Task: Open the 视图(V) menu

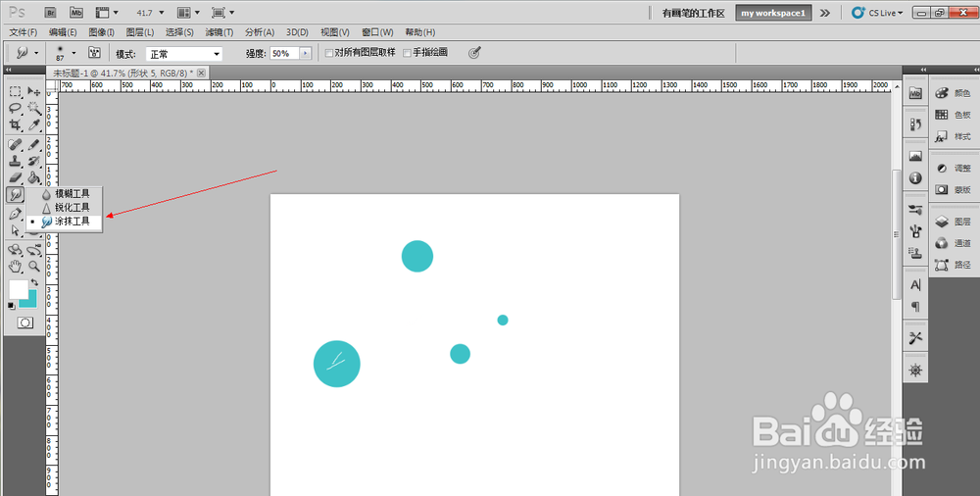Action: 335,32
